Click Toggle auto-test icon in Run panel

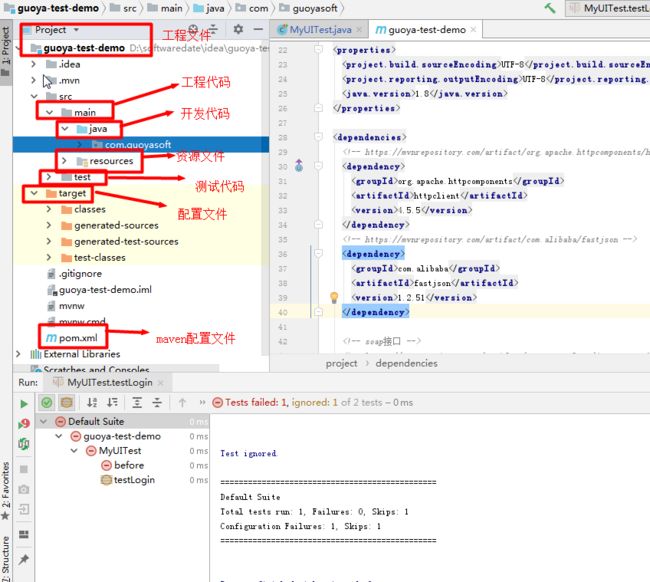point(24,444)
